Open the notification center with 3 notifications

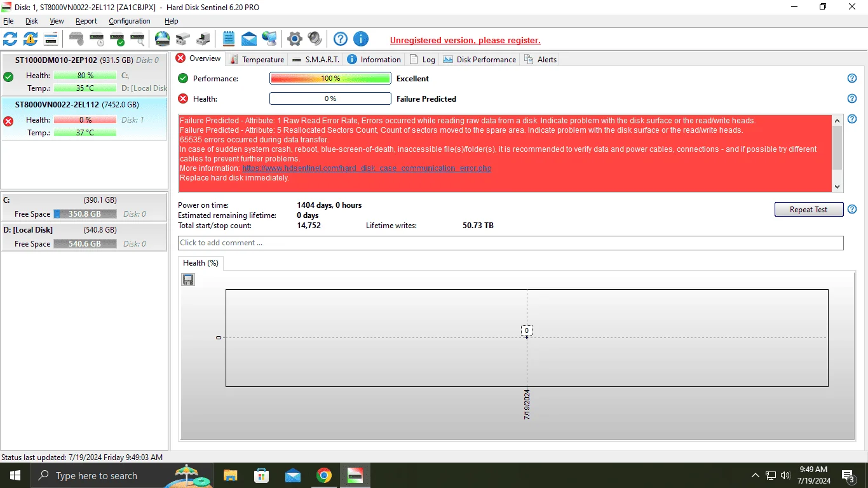tap(848, 475)
